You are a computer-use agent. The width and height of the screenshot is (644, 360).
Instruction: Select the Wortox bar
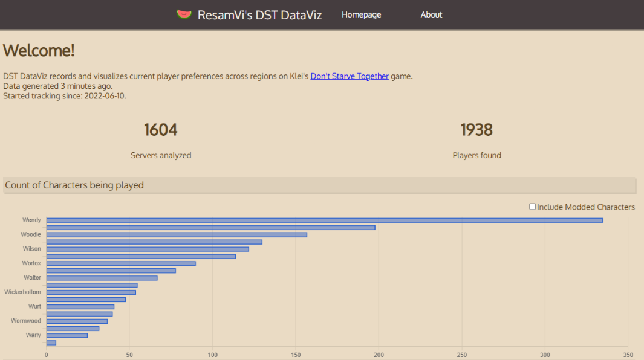120,263
